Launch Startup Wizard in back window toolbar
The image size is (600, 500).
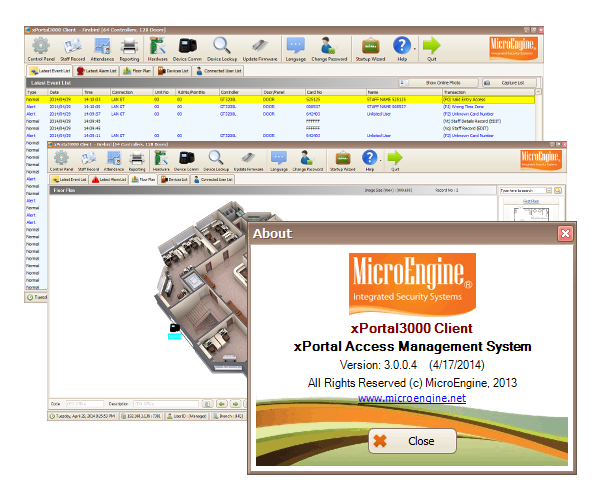point(370,49)
